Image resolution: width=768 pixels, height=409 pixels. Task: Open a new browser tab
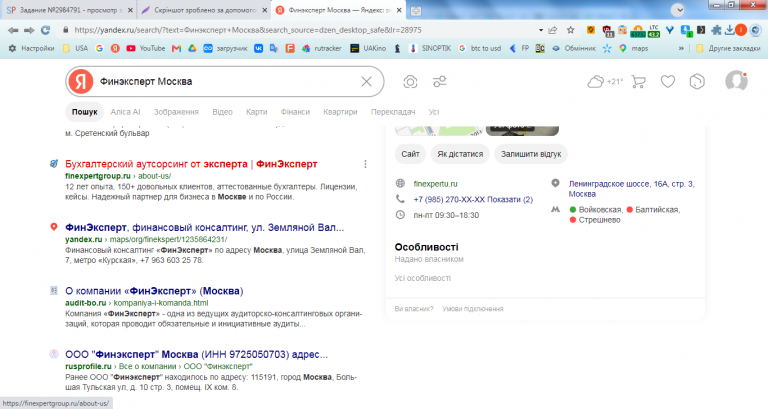[x=415, y=10]
